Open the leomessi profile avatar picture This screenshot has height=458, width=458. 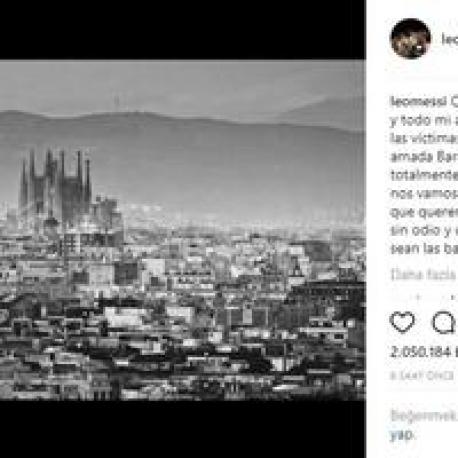click(x=410, y=38)
